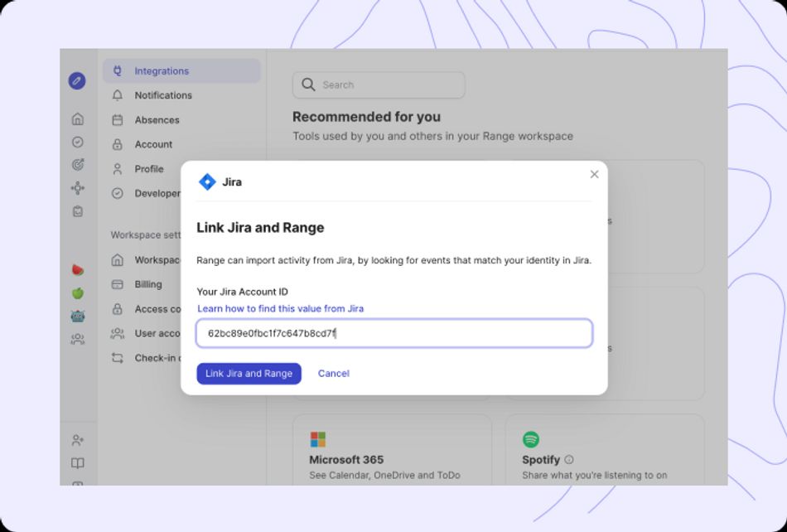Click the pencil compose icon in left rail

(x=77, y=81)
